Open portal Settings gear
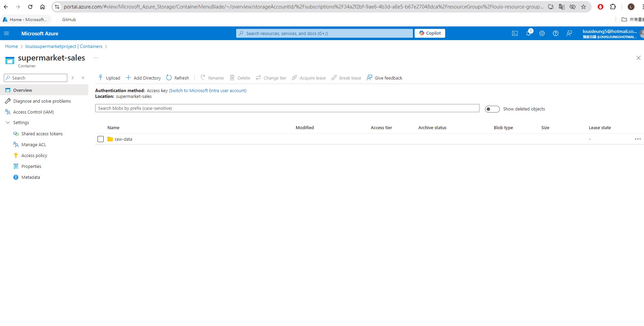644x326 pixels. 542,33
